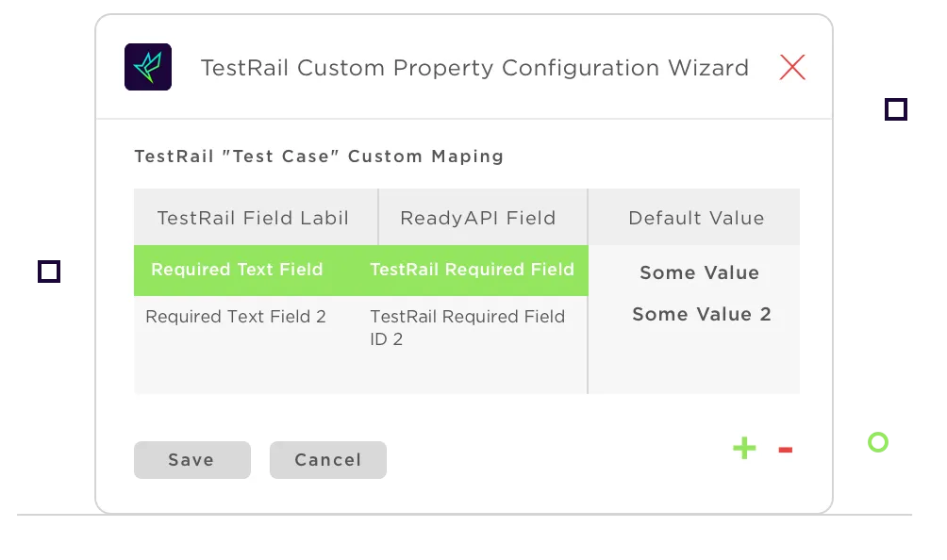The height and width of the screenshot is (560, 947).
Task: Click the "Test Case" Custom Maping heading
Action: [319, 156]
